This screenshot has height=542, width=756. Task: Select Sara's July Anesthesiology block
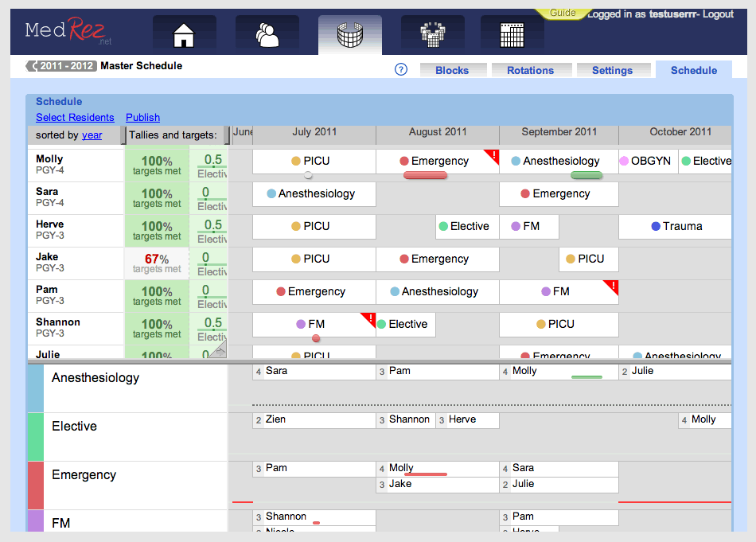click(x=314, y=194)
